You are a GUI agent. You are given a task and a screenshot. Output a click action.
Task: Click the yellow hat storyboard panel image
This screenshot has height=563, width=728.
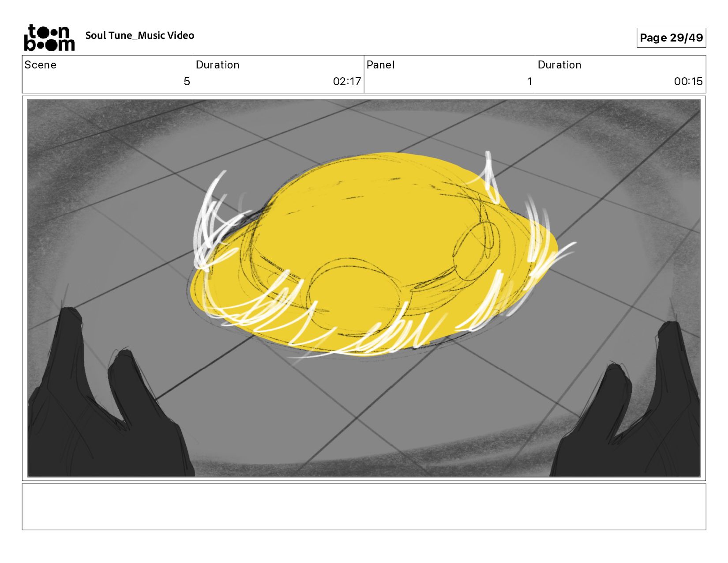(364, 288)
